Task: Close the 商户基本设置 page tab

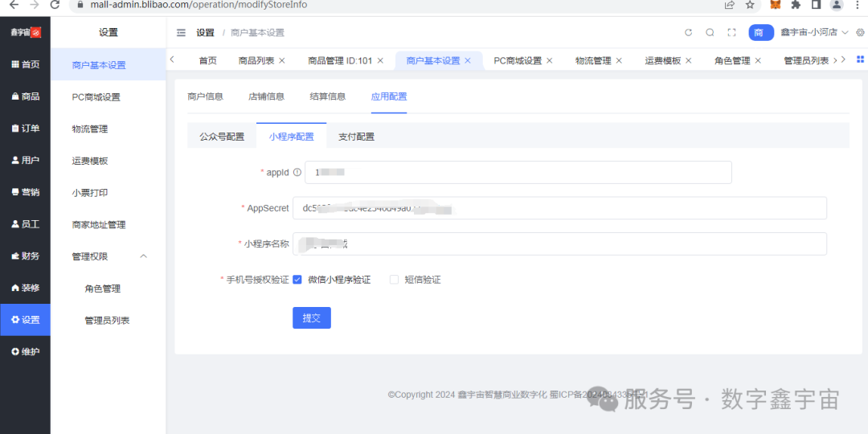Action: click(x=468, y=61)
